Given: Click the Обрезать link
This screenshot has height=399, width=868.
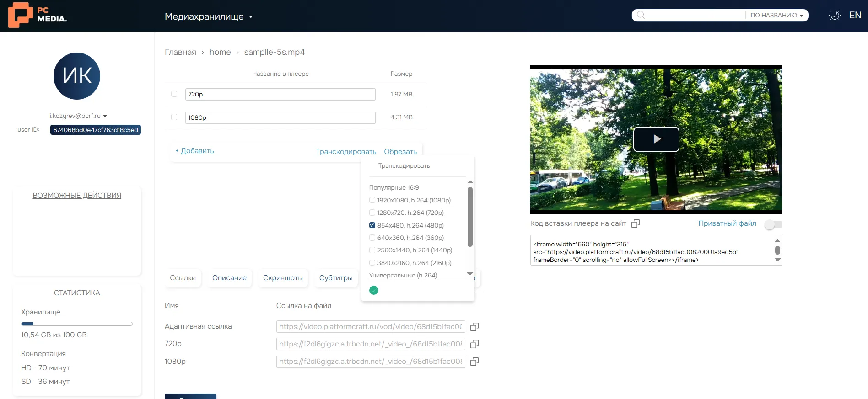Looking at the screenshot, I should pos(400,152).
